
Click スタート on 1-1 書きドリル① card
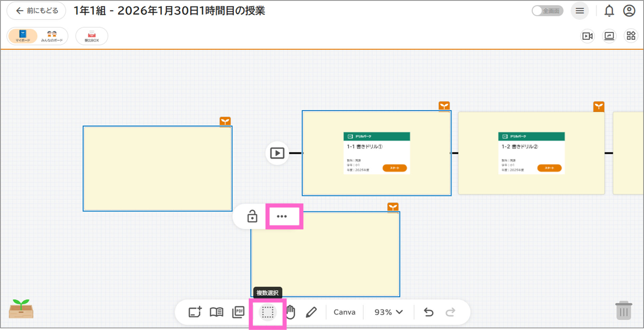click(394, 168)
